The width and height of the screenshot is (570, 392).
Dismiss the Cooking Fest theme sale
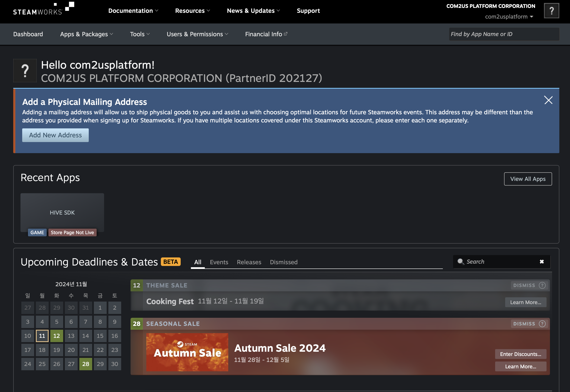[524, 285]
